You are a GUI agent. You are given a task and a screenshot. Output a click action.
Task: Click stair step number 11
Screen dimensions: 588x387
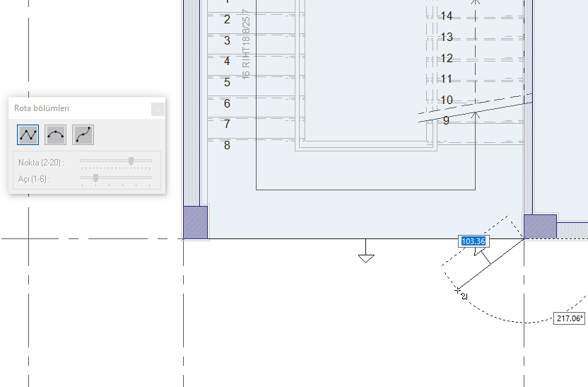[446, 79]
